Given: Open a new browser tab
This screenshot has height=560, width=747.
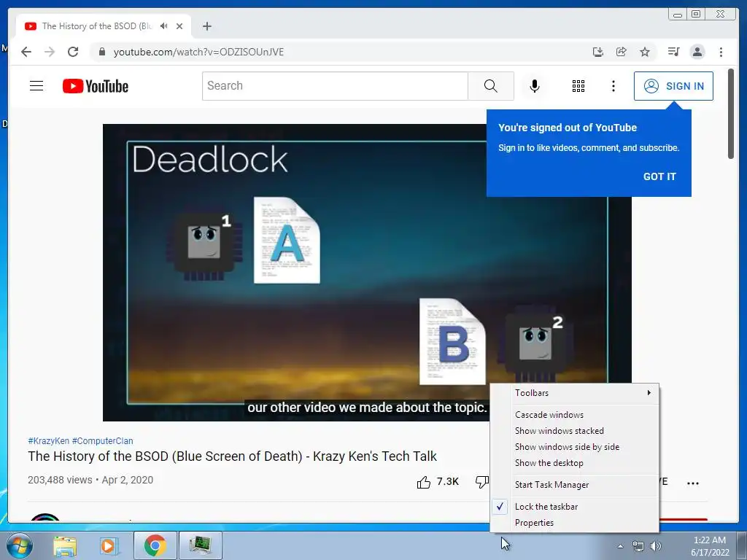Looking at the screenshot, I should click(206, 26).
